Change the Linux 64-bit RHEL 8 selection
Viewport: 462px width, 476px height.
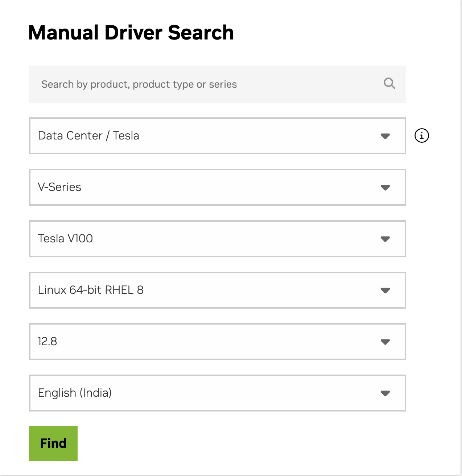point(217,290)
